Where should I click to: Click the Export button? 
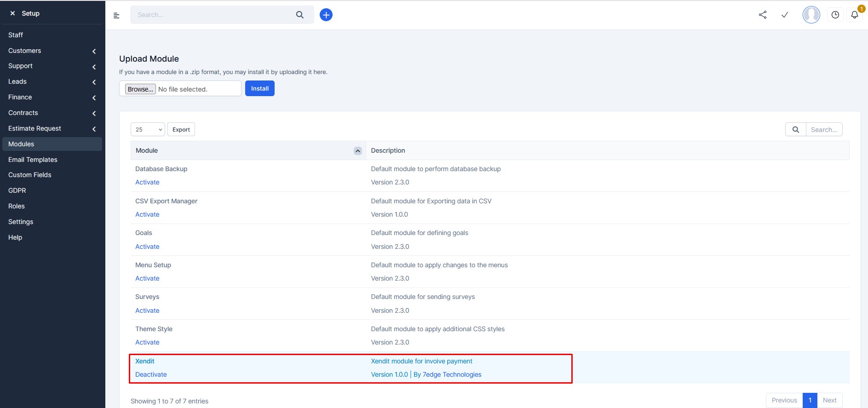pos(181,130)
